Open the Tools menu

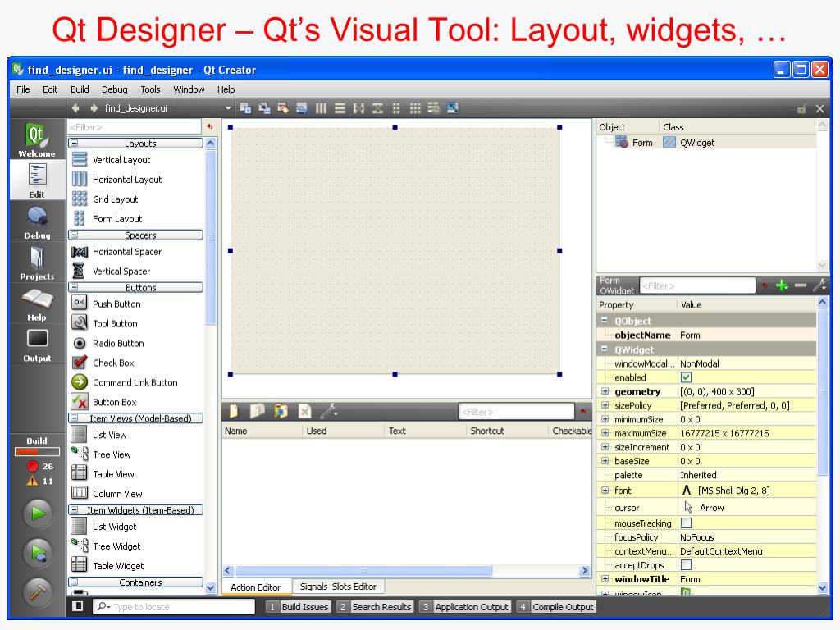(151, 89)
